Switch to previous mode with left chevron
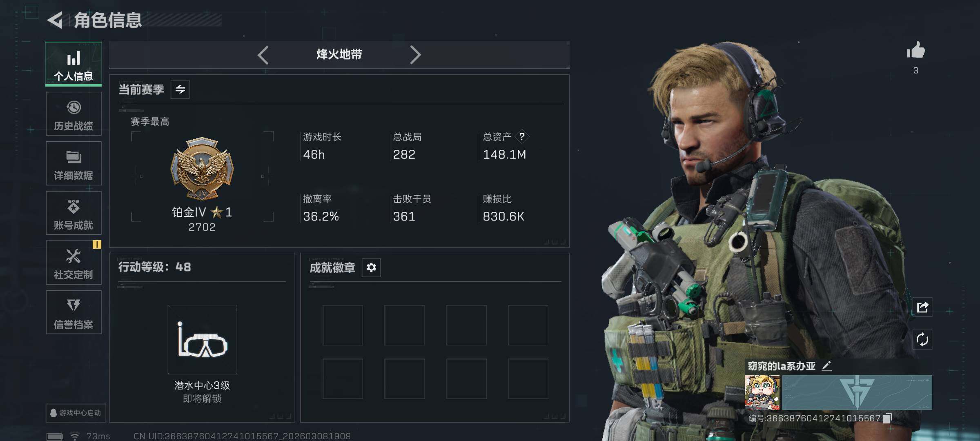Image resolution: width=980 pixels, height=441 pixels. pos(263,55)
